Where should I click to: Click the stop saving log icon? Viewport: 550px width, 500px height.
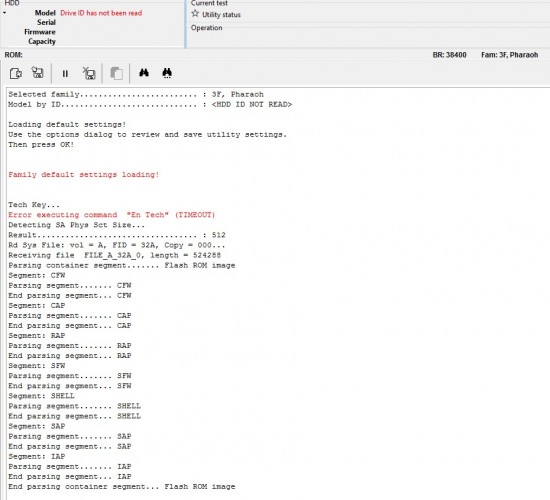click(89, 73)
